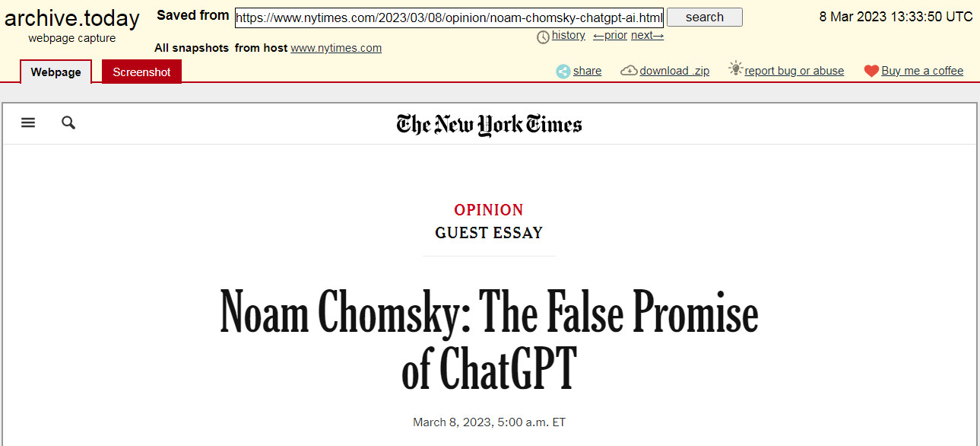Click The New York Times logo
This screenshot has height=446, width=980.
[489, 125]
